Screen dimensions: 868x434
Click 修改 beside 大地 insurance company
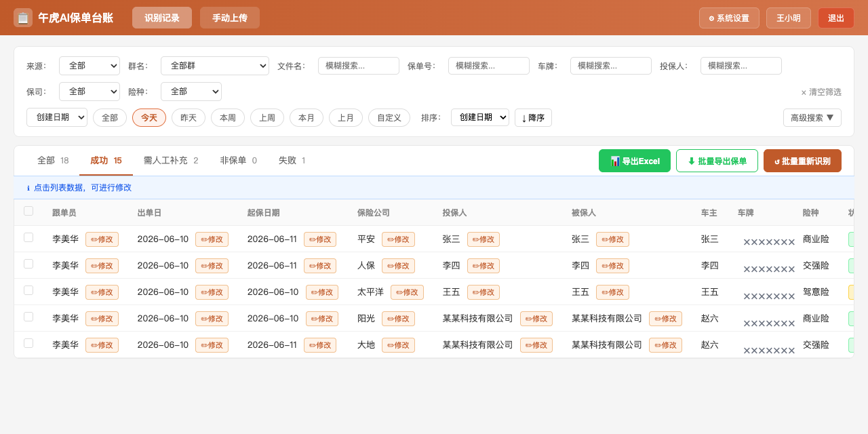[x=398, y=345]
